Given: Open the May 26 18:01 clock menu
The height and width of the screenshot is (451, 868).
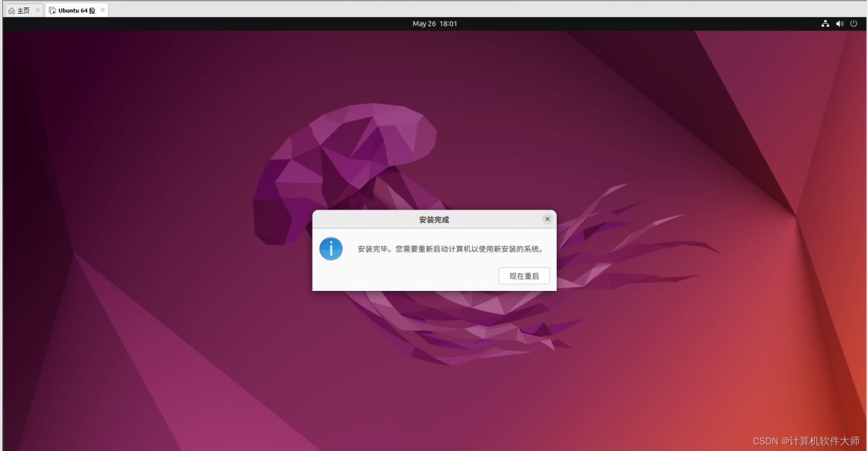Looking at the screenshot, I should 435,24.
